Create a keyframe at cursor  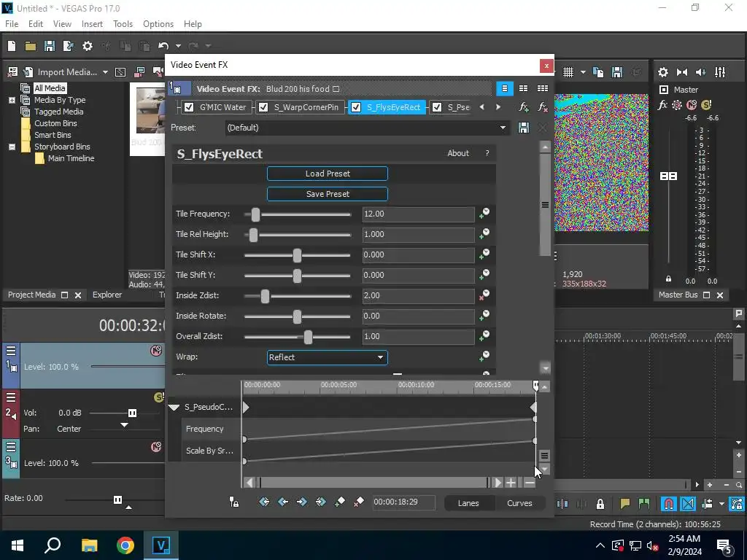[x=340, y=502]
